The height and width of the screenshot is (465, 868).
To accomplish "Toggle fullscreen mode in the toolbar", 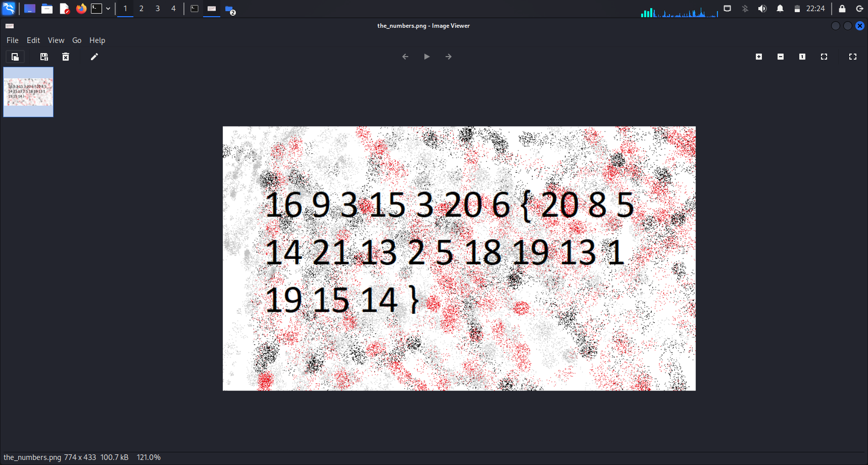I will tap(853, 57).
